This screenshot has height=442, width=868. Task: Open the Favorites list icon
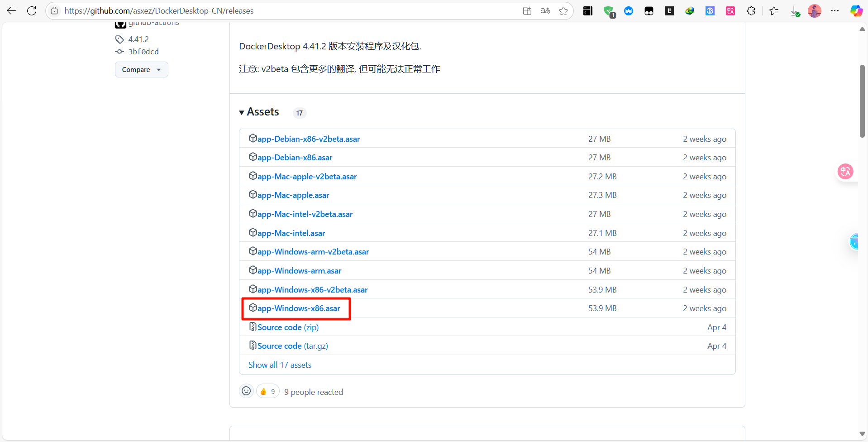pyautogui.click(x=774, y=11)
